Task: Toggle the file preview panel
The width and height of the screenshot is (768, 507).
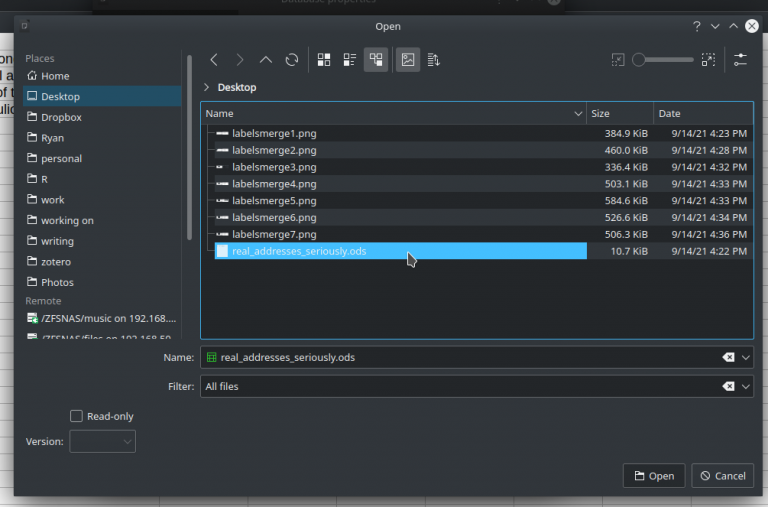Action: [x=408, y=60]
